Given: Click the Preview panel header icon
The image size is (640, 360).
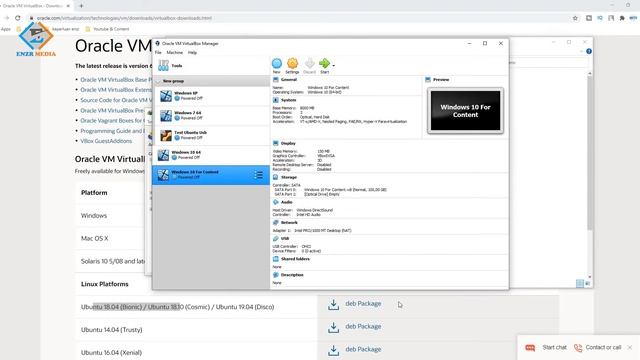Looking at the screenshot, I should 428,80.
